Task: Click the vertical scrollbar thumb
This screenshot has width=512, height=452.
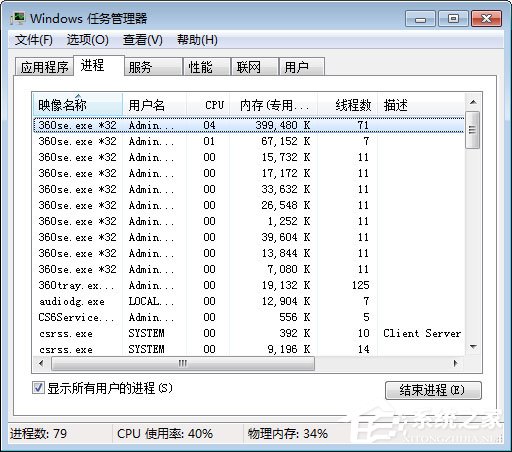Action: [x=472, y=130]
